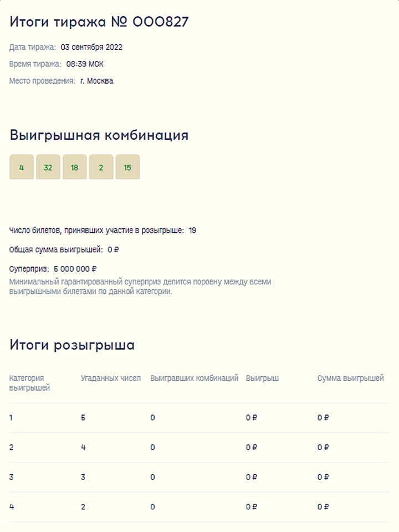
Task: Click the winning number tile 4
Action: tap(22, 167)
